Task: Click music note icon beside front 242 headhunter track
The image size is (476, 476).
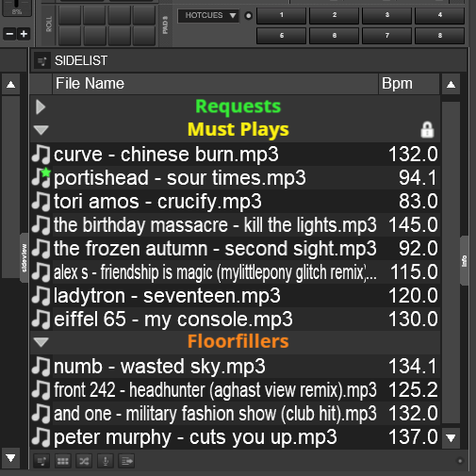Action: pyautogui.click(x=41, y=390)
